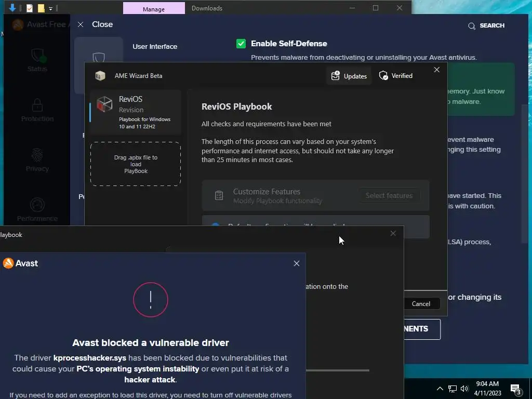532x399 pixels.
Task: Click the magnifying glass search icon in Avast
Action: [472, 26]
